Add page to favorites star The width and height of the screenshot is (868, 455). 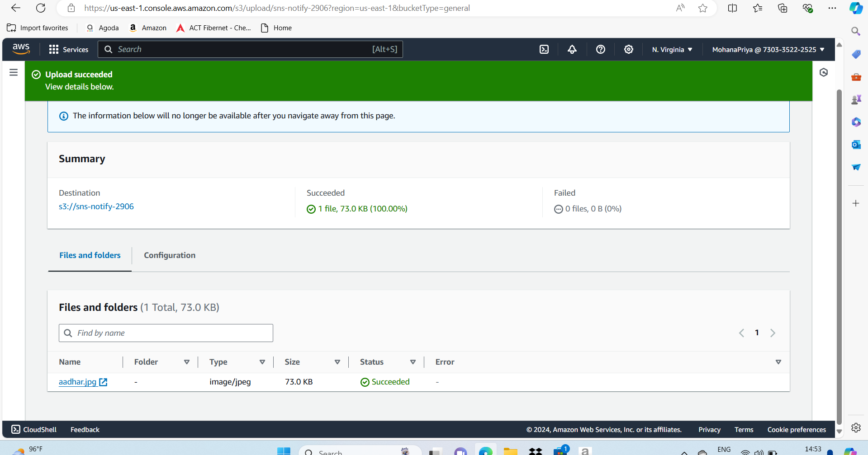pyautogui.click(x=703, y=8)
